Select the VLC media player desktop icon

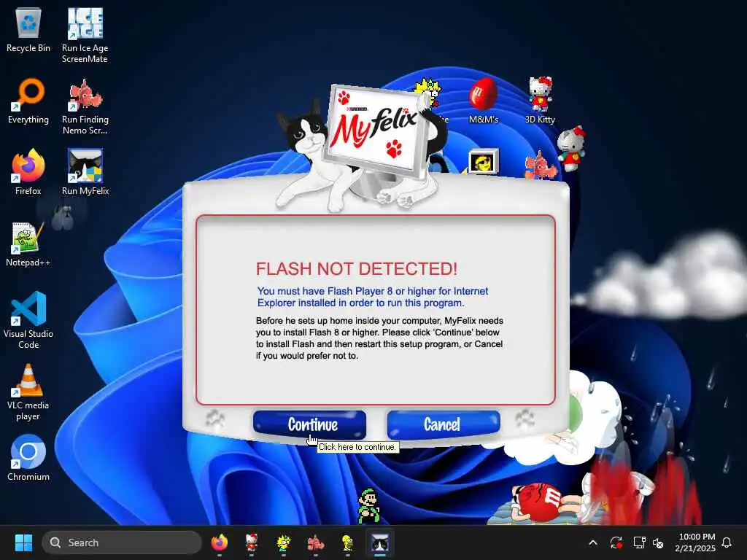click(28, 392)
